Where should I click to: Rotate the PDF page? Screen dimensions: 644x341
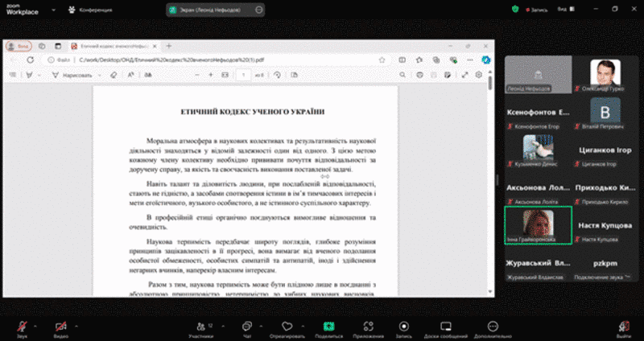click(278, 75)
